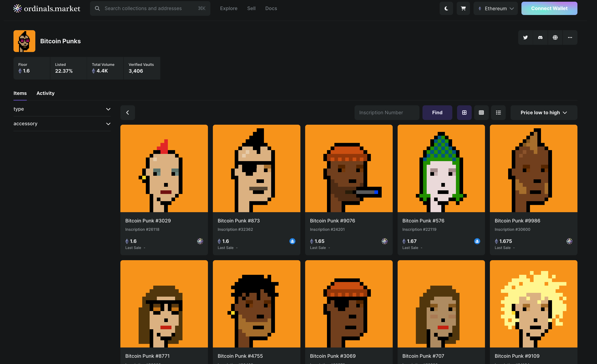Screen dimensions: 597x364
Task: Switch to small grid view
Action: coord(481,113)
